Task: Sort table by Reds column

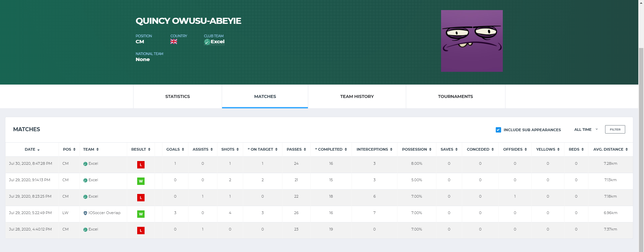Action: click(576, 149)
